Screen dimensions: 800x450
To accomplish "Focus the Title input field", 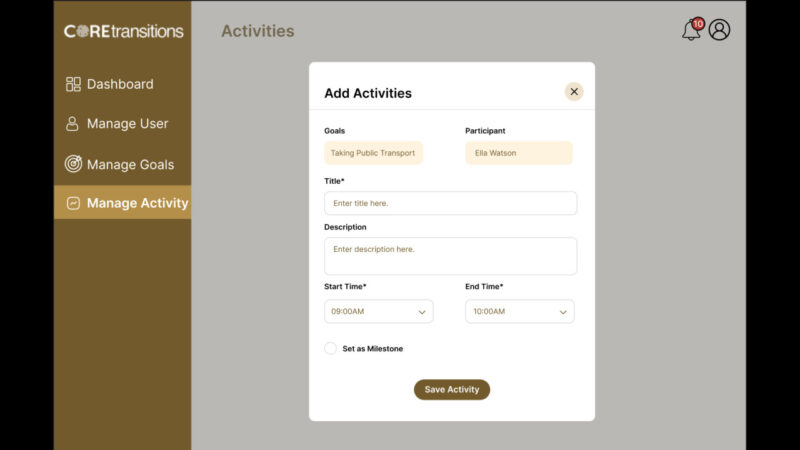I will (451, 203).
